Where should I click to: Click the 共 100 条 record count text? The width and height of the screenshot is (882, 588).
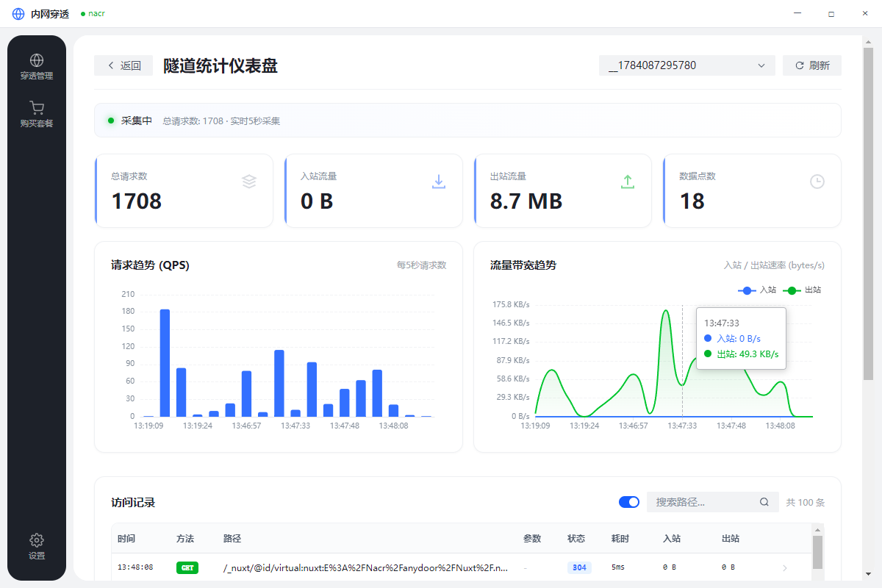pyautogui.click(x=806, y=502)
